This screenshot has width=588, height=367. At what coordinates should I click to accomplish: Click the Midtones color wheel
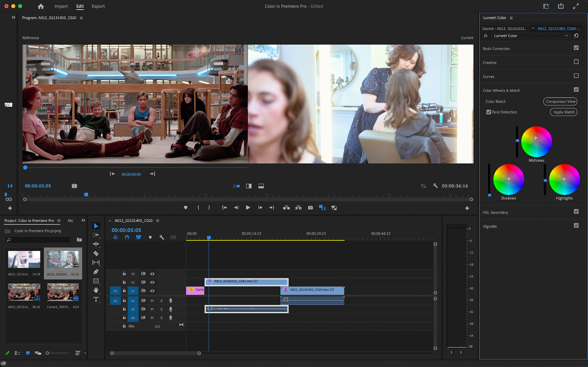(x=537, y=142)
